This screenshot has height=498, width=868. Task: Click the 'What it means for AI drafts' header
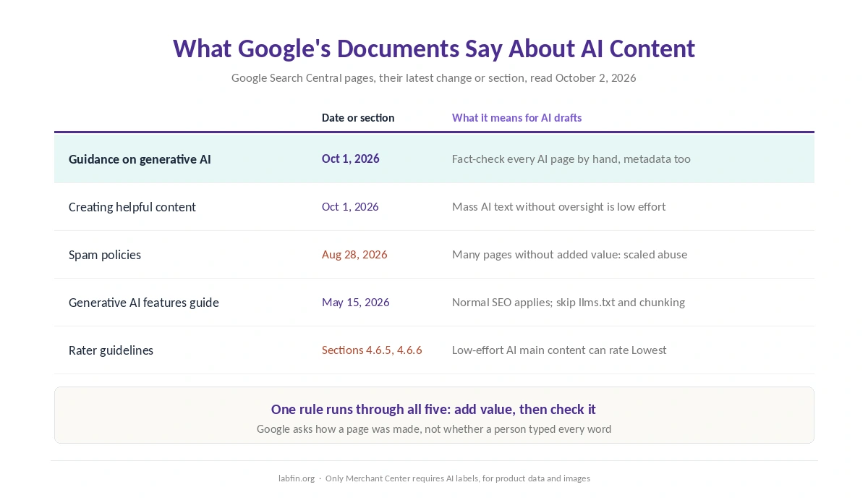(x=516, y=117)
